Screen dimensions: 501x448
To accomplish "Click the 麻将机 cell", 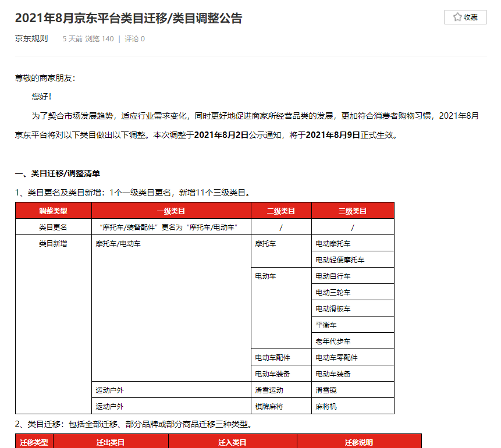I will pyautogui.click(x=353, y=406).
